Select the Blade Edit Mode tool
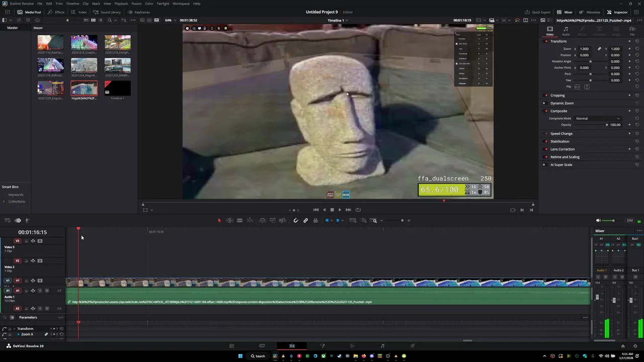 pos(239,220)
